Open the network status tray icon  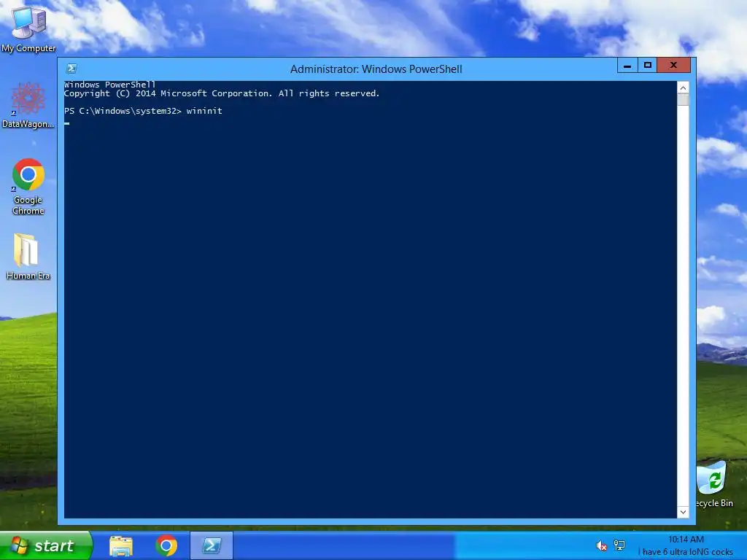[619, 545]
